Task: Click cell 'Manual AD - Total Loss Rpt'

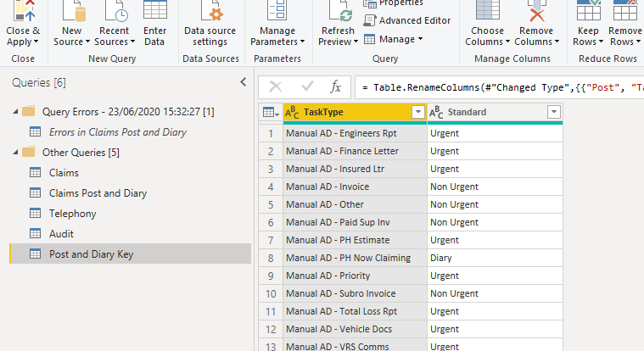Action: click(x=356, y=311)
